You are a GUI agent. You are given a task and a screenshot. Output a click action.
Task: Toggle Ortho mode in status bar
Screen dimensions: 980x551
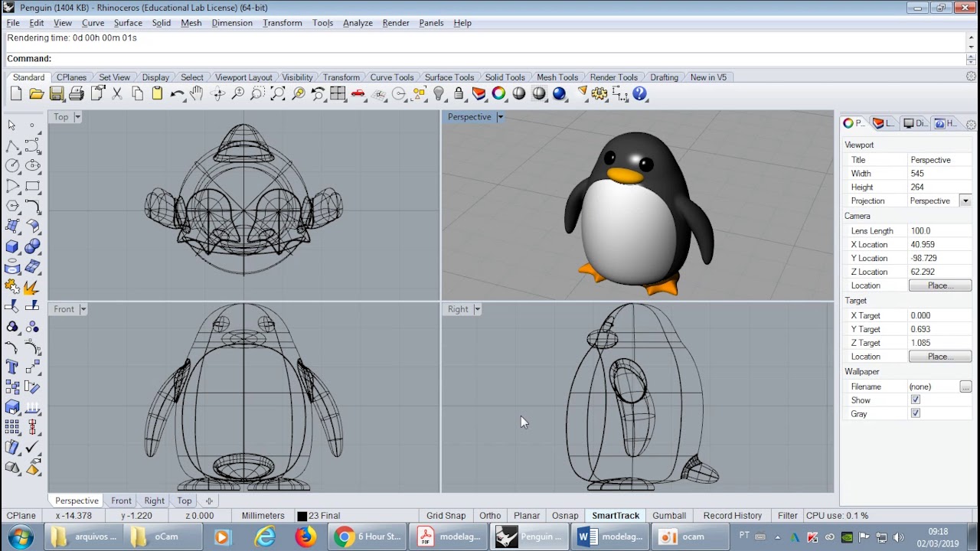490,516
